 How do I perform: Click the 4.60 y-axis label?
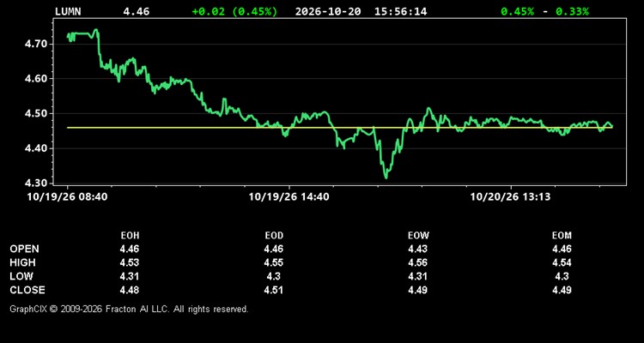[x=35, y=79]
